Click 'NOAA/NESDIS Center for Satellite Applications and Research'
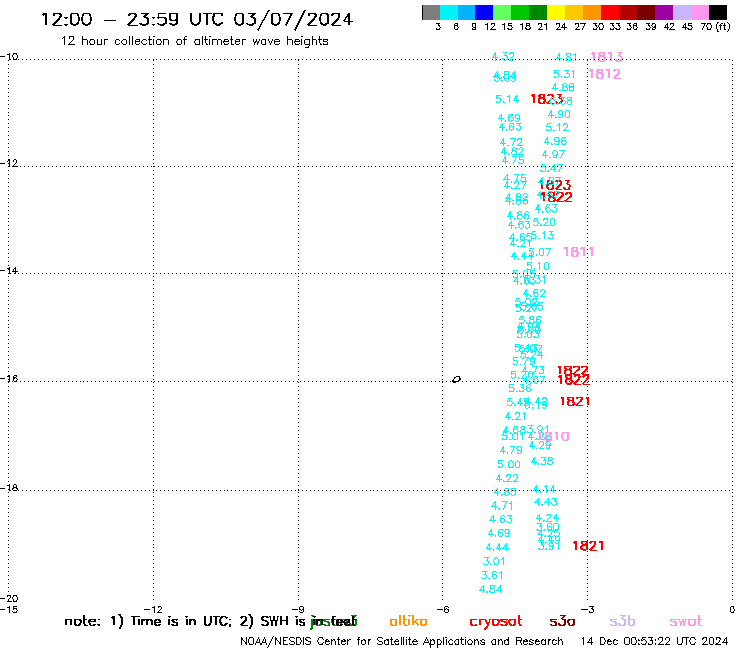 click(402, 642)
